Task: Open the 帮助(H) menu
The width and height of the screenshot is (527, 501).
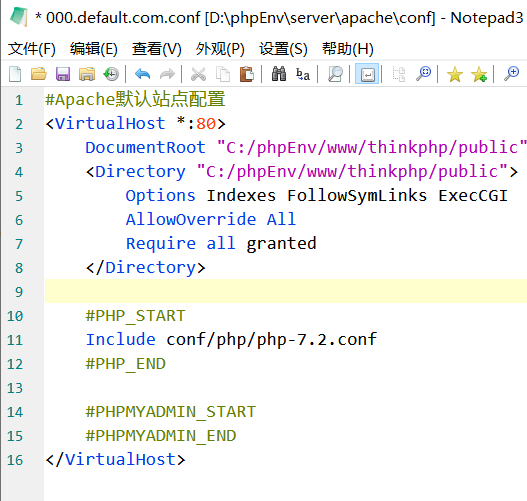Action: tap(348, 49)
